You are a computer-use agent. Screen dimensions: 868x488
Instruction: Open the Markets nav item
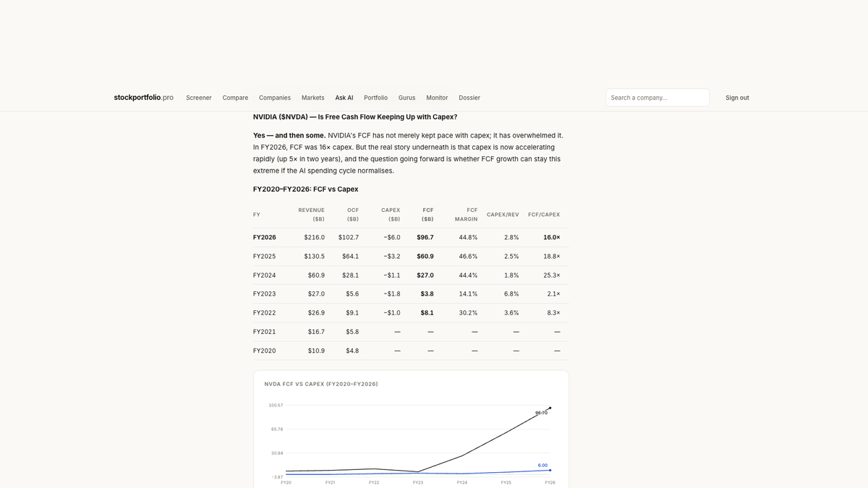coord(313,98)
